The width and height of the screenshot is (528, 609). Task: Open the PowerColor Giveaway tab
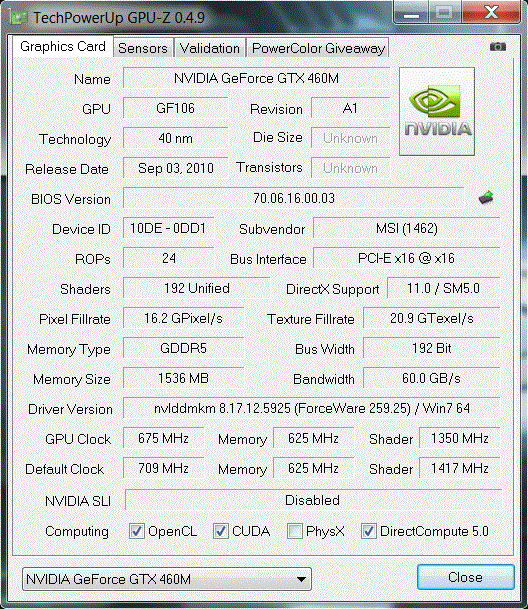pyautogui.click(x=318, y=48)
